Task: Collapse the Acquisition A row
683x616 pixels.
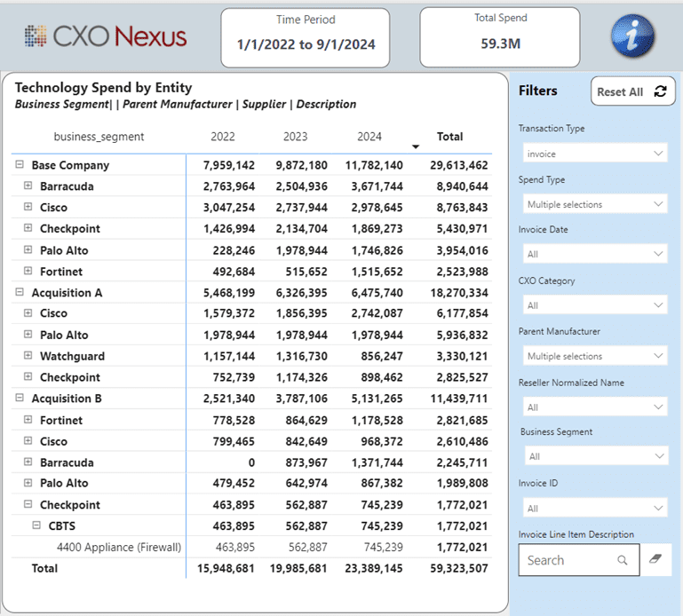Action: click(19, 292)
